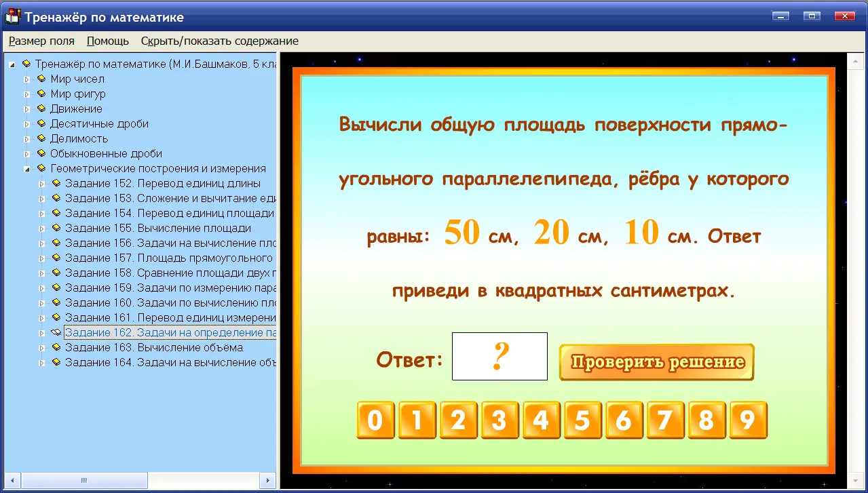Viewport: 868px width, 493px height.
Task: Click digit 8 on the number pad
Action: point(706,420)
